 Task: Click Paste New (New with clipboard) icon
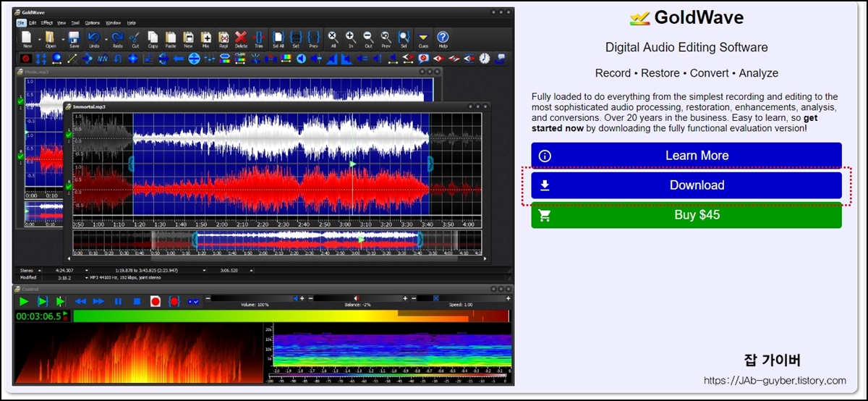click(188, 38)
